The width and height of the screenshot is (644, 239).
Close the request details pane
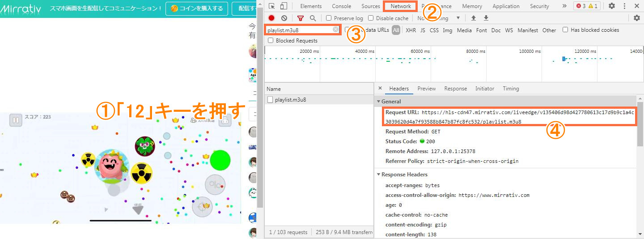(380, 88)
